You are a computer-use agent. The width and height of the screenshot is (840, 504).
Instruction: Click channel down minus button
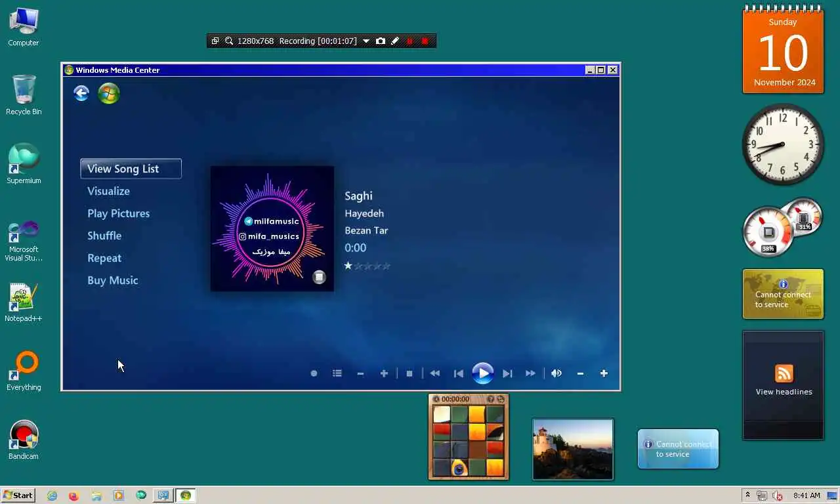pyautogui.click(x=360, y=373)
